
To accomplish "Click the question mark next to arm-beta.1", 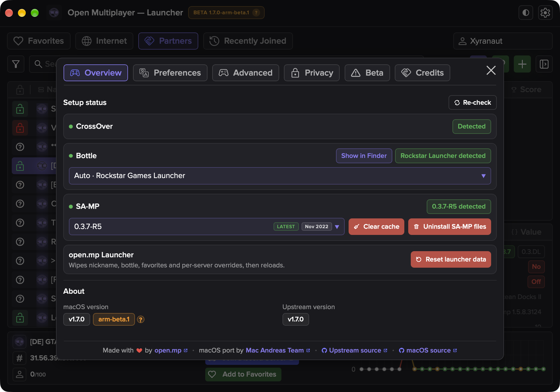I will point(141,319).
